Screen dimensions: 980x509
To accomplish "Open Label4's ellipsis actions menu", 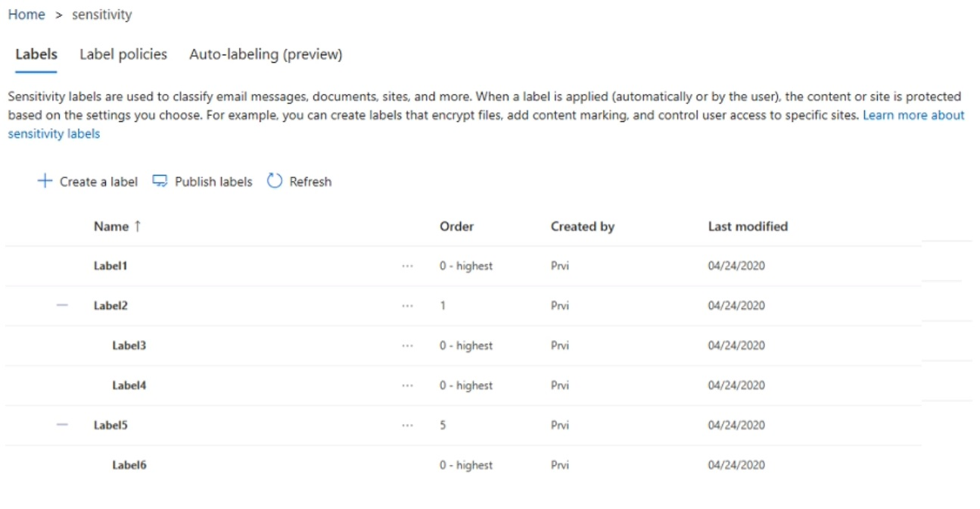I will [408, 386].
